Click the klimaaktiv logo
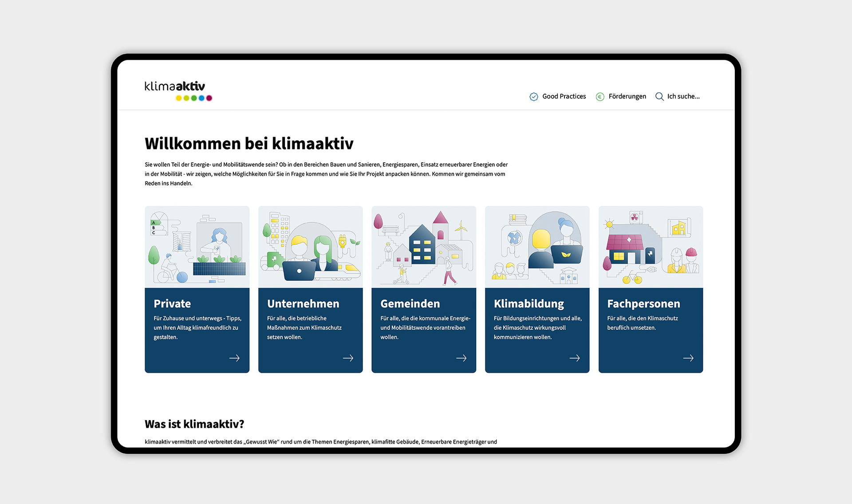The width and height of the screenshot is (852, 504). pyautogui.click(x=178, y=91)
